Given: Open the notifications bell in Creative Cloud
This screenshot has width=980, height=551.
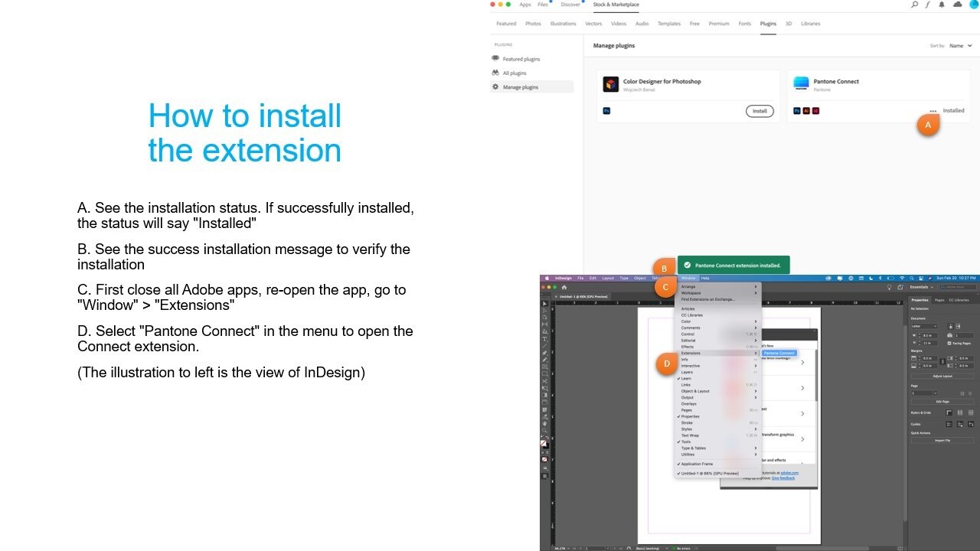Looking at the screenshot, I should click(942, 5).
